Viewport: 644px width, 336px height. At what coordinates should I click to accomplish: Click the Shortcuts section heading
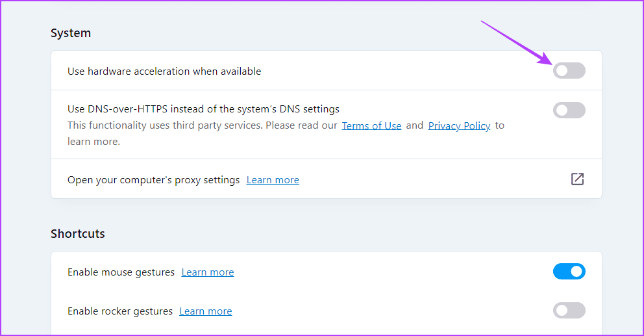(x=78, y=233)
